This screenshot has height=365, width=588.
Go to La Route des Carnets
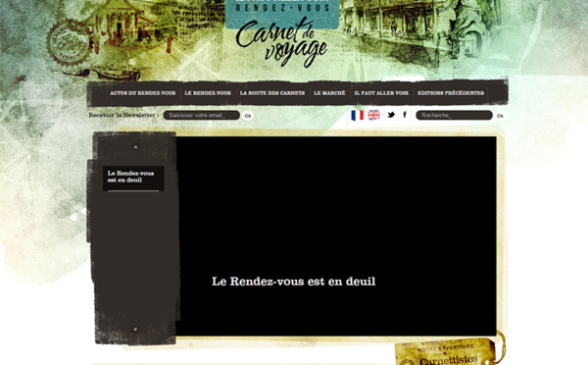(x=272, y=93)
